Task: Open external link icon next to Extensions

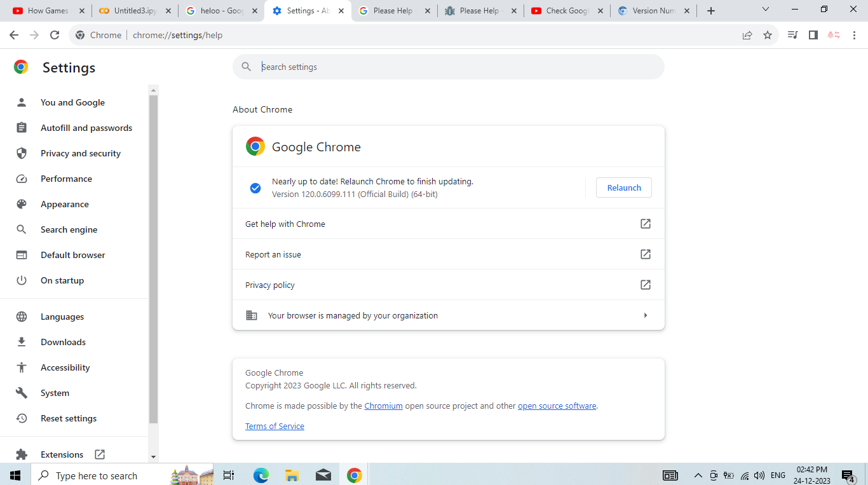Action: (100, 454)
